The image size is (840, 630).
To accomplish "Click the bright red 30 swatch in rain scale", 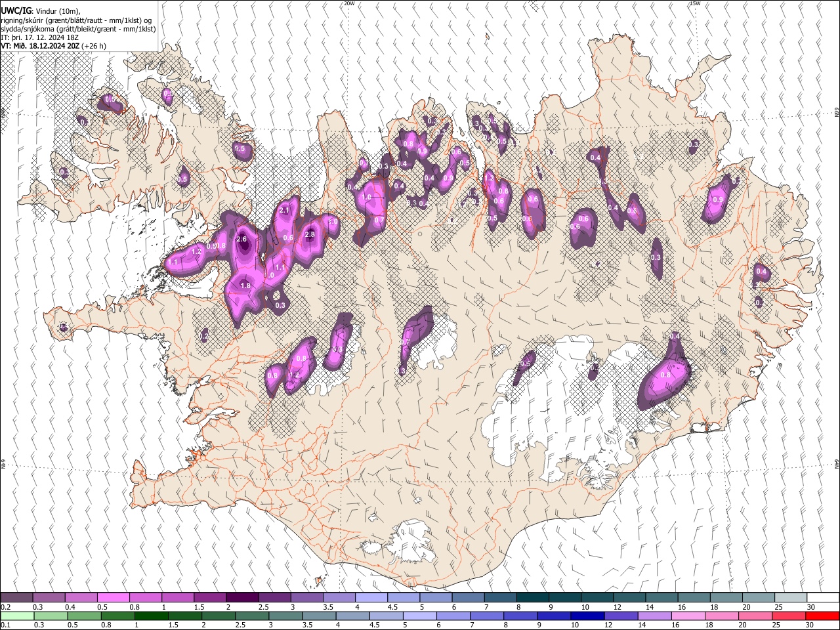I will pos(822,616).
